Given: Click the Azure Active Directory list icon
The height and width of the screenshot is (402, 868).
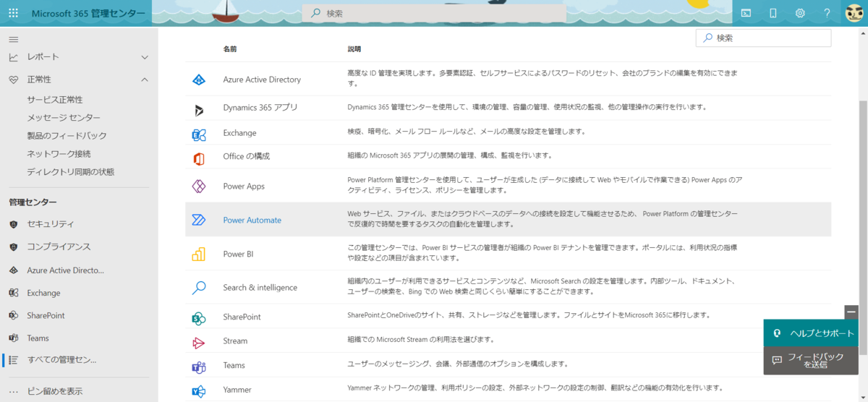Looking at the screenshot, I should [x=199, y=80].
